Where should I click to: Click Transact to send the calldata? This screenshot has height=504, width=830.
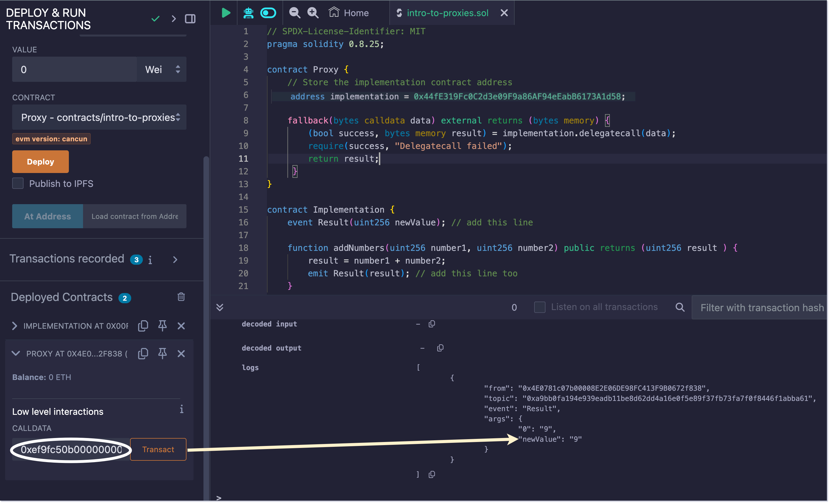click(158, 449)
